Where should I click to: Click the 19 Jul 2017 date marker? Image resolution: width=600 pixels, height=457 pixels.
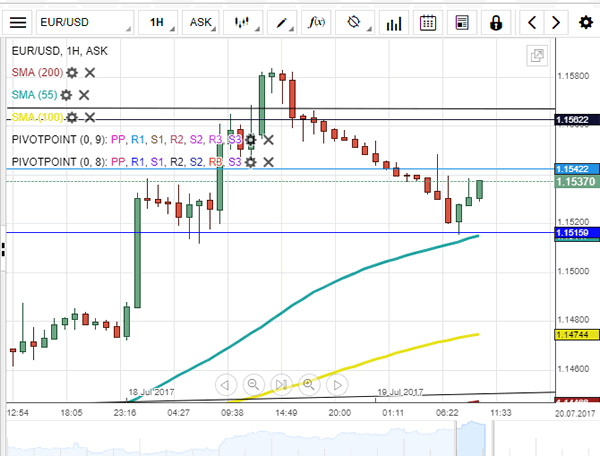[x=400, y=392]
